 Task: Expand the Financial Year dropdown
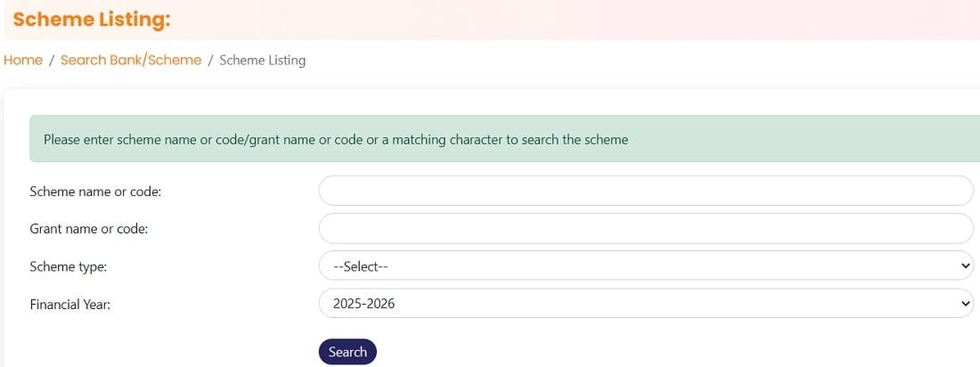(645, 303)
